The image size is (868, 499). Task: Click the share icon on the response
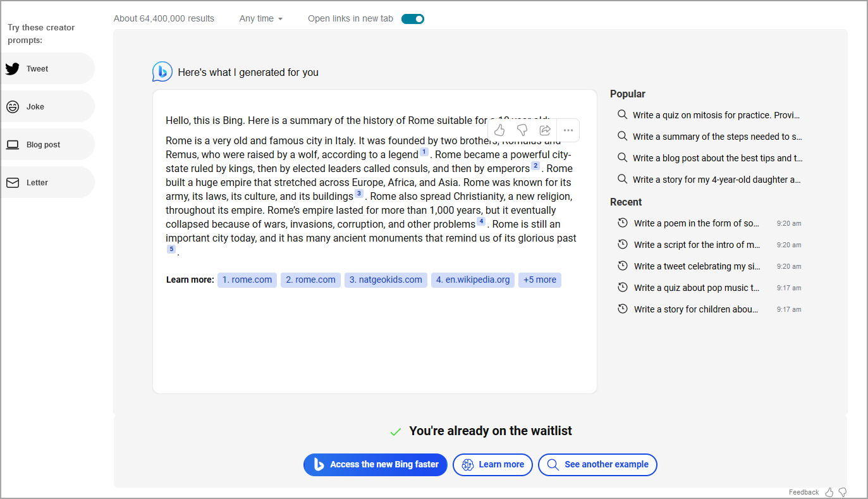click(545, 130)
